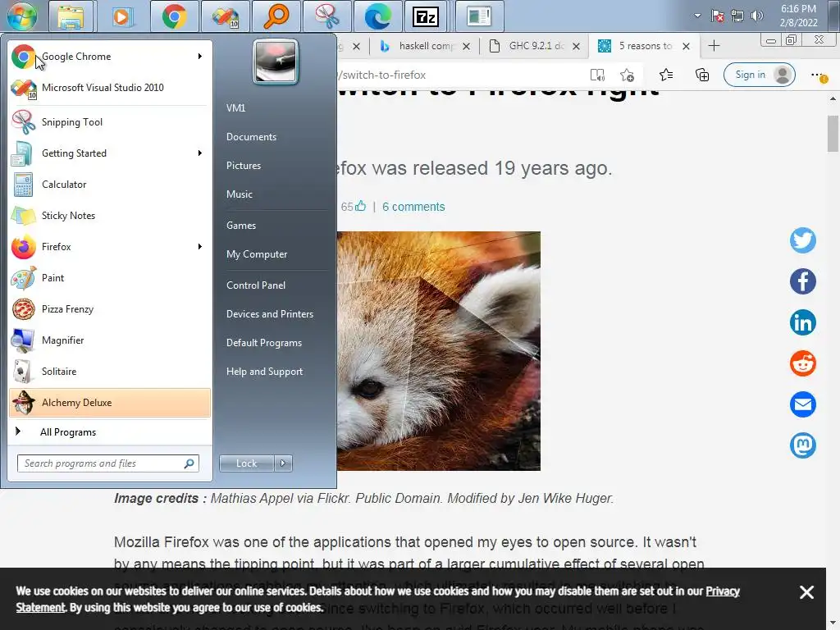Share article on Twitter
Screen dimensions: 840x630
pyautogui.click(x=802, y=240)
